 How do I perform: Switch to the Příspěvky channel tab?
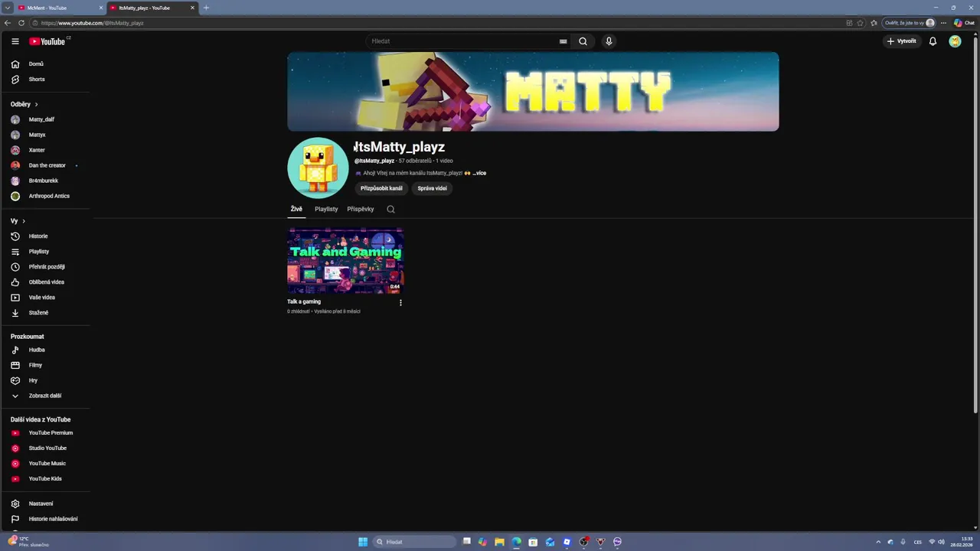point(361,209)
